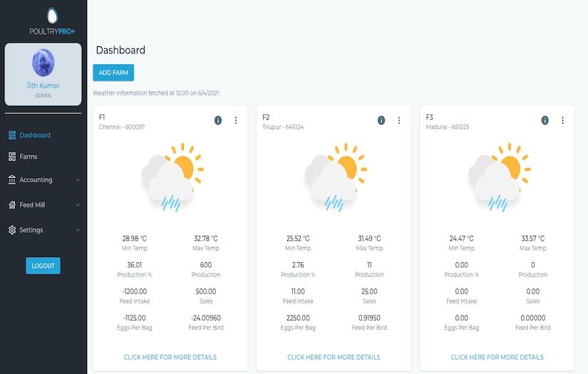
Task: Click F1 production percent 36.01
Action: pos(135,265)
